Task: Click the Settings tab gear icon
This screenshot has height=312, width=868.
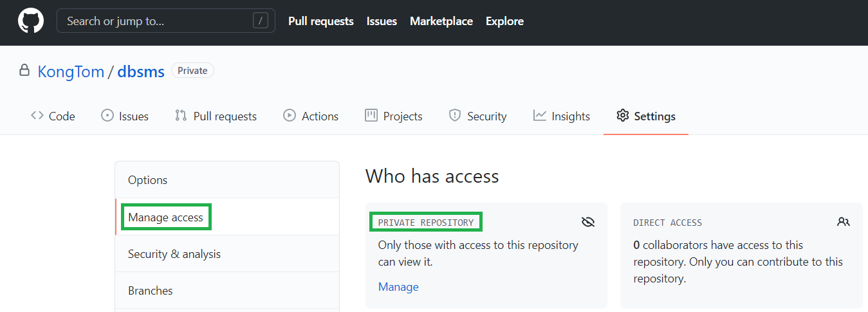Action: click(622, 116)
